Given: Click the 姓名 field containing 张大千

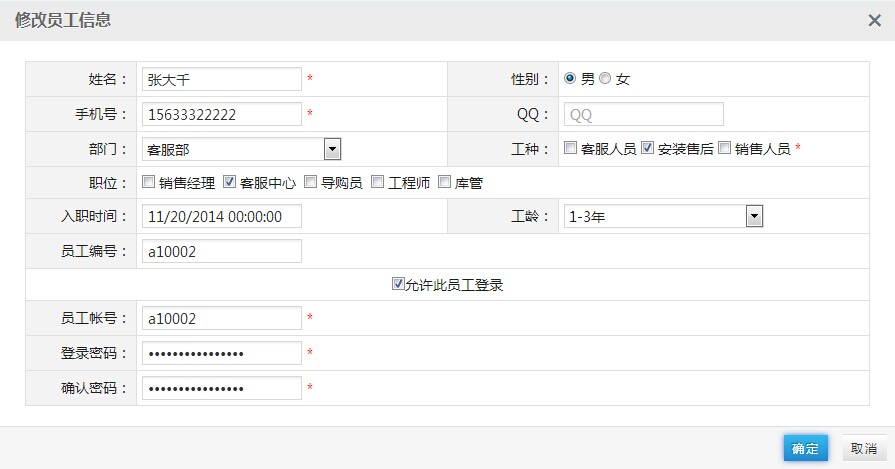Looking at the screenshot, I should click(221, 79).
